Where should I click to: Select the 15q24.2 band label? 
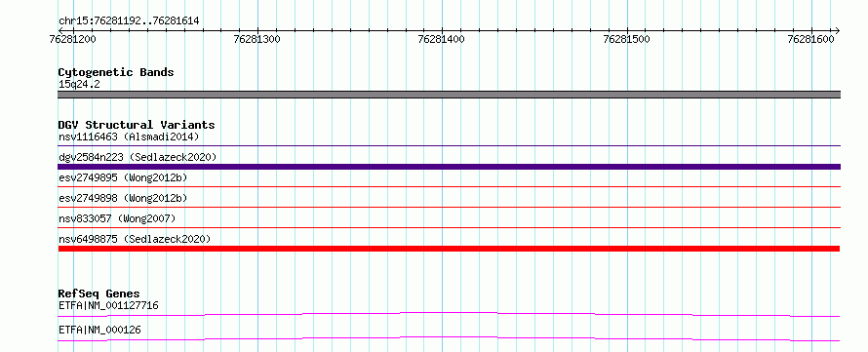[79, 84]
